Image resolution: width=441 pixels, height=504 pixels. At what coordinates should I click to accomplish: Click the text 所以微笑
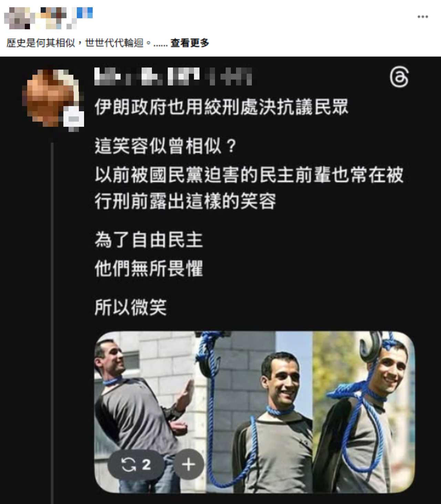(x=131, y=307)
